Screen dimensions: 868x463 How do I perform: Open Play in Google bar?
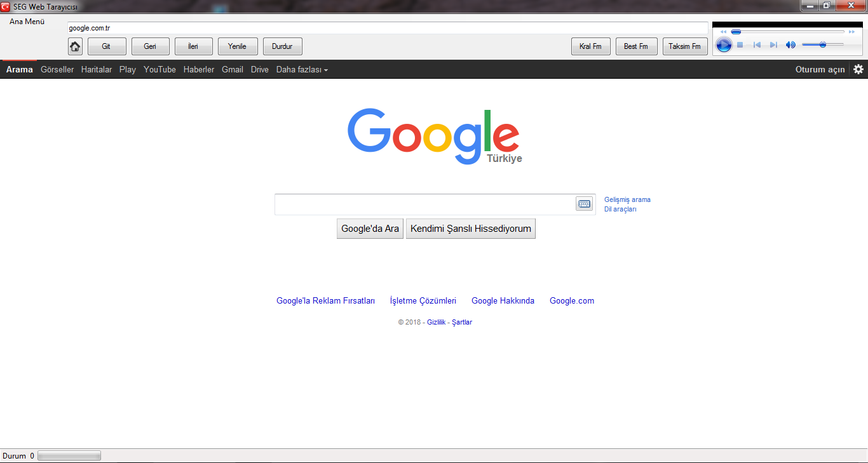128,70
